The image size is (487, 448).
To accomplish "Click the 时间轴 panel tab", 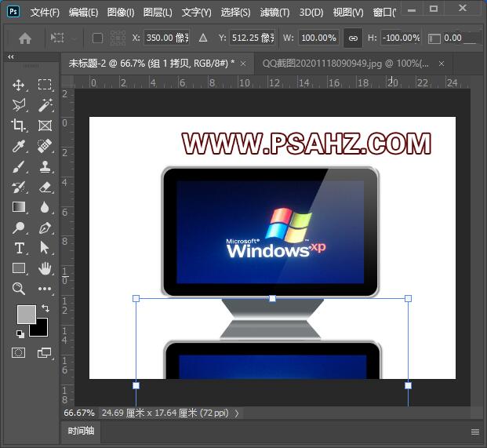I will (x=81, y=431).
